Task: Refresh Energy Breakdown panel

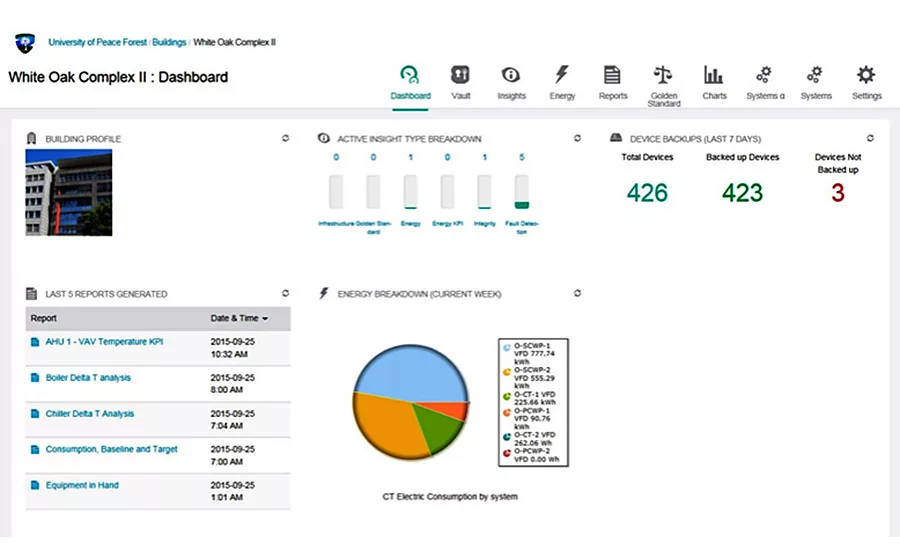Action: coord(577,293)
